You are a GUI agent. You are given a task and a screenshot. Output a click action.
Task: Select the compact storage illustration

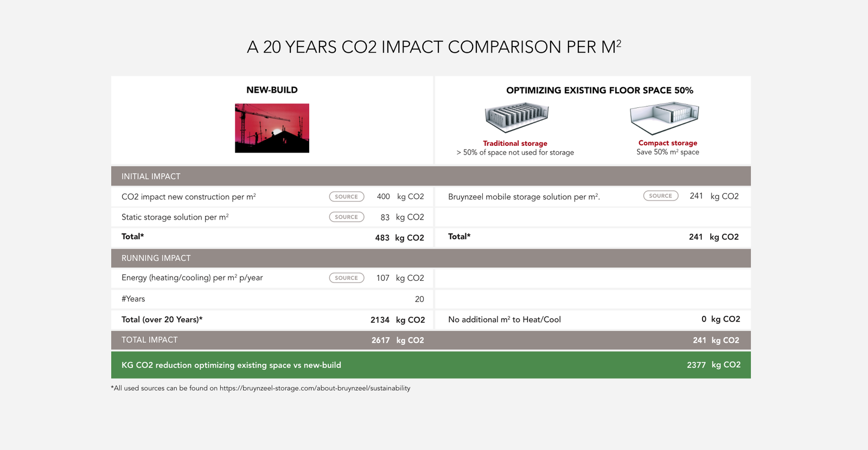664,118
